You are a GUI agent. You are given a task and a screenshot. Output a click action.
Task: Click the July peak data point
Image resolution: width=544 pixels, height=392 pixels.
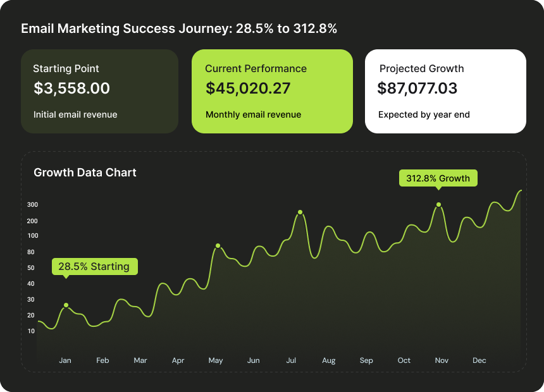299,211
